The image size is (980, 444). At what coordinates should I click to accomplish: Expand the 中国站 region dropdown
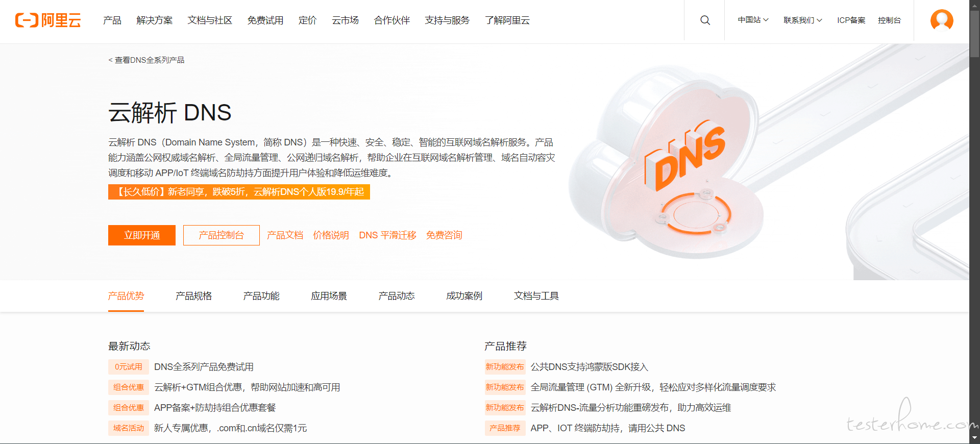(x=753, y=20)
